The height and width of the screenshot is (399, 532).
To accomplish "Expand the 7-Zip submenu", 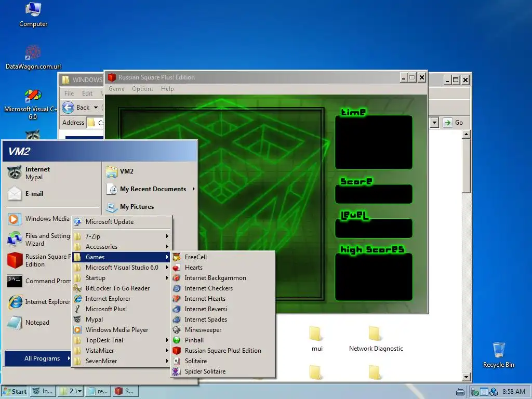I will point(122,236).
